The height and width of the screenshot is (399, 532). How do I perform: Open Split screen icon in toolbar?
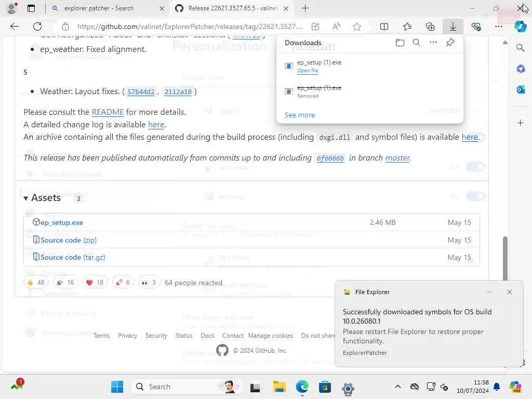384,26
